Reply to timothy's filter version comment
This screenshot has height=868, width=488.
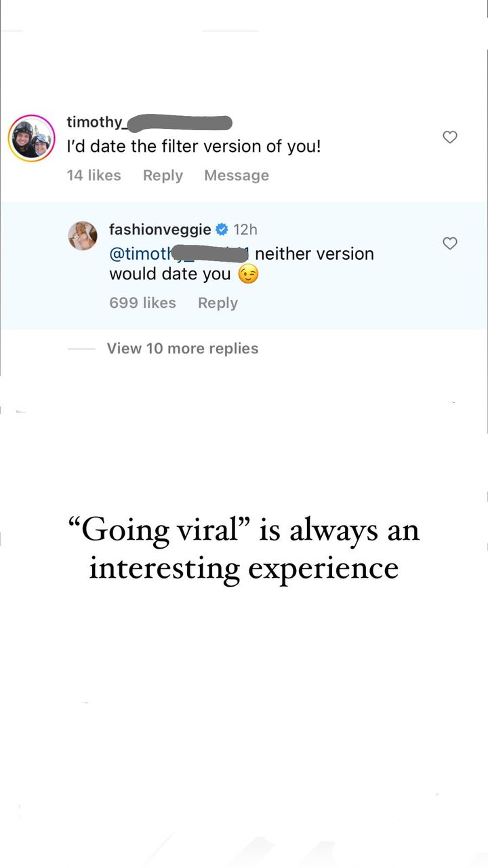pos(163,176)
